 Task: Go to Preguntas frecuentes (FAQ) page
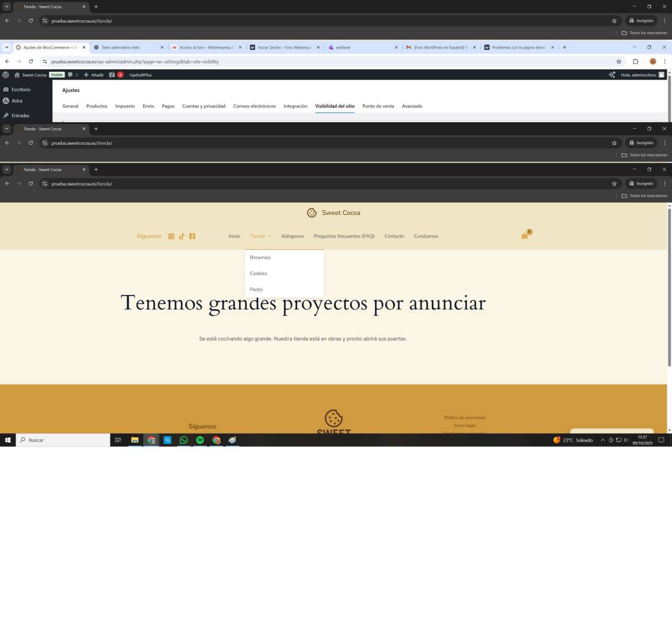[343, 236]
